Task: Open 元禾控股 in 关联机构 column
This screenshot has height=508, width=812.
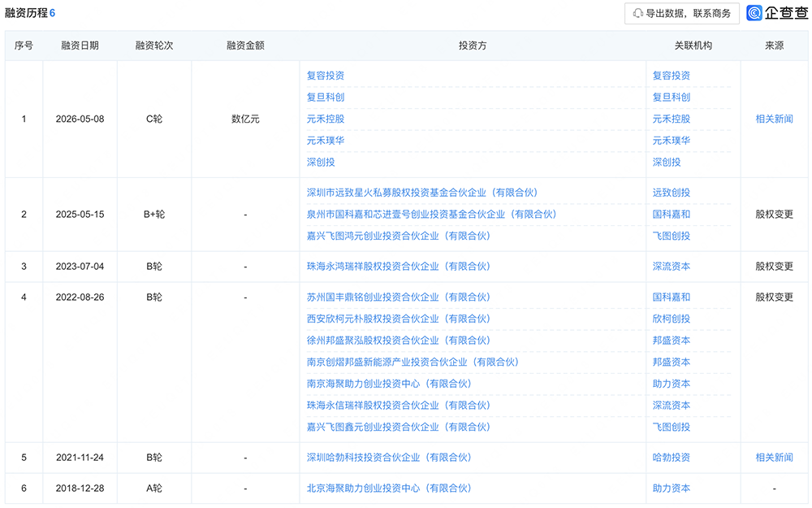Action: (672, 119)
